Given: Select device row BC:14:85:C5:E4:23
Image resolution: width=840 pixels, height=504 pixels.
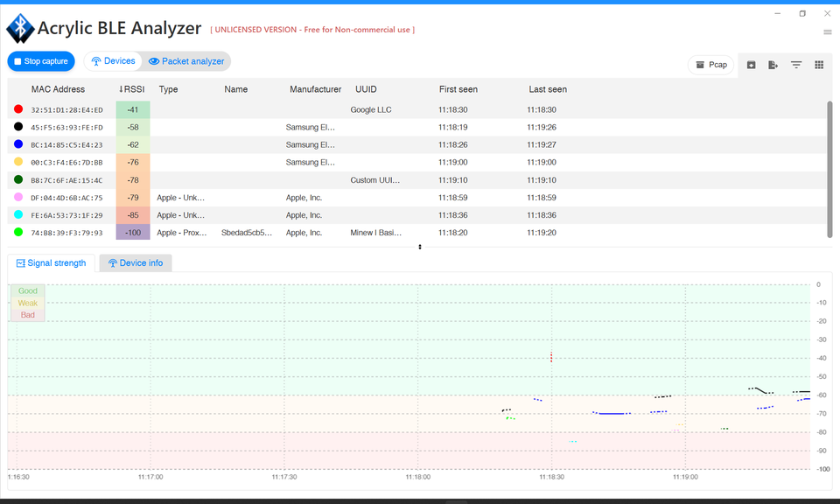Looking at the screenshot, I should 416,144.
